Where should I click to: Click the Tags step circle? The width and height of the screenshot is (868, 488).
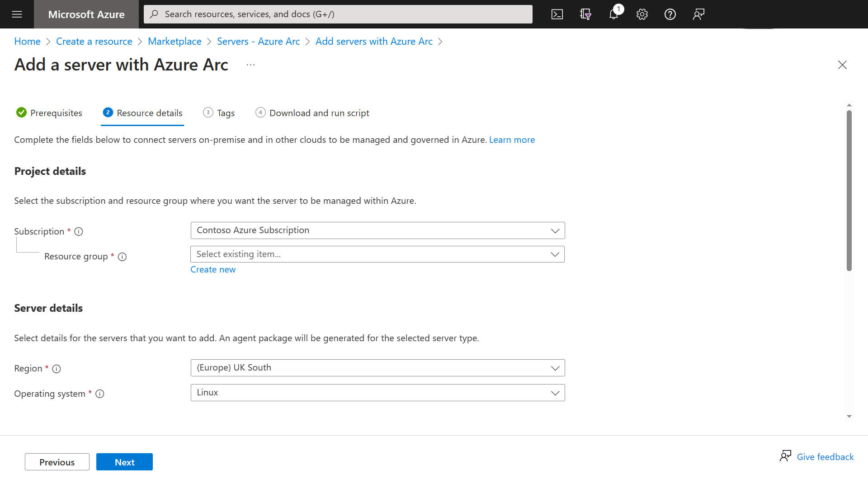coord(208,113)
